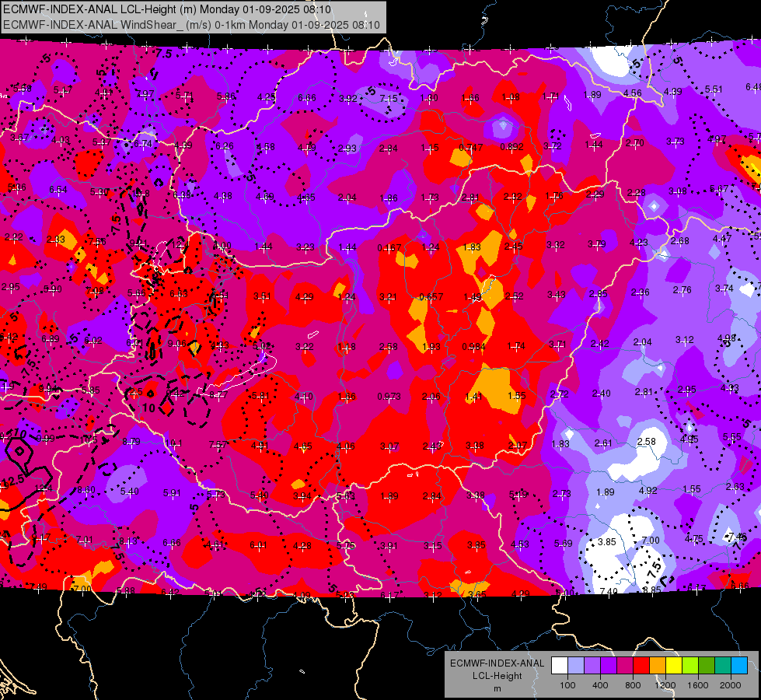Screen dimensions: 761x700
Task: Click the wind shear value 1.08
Action: tap(511, 97)
